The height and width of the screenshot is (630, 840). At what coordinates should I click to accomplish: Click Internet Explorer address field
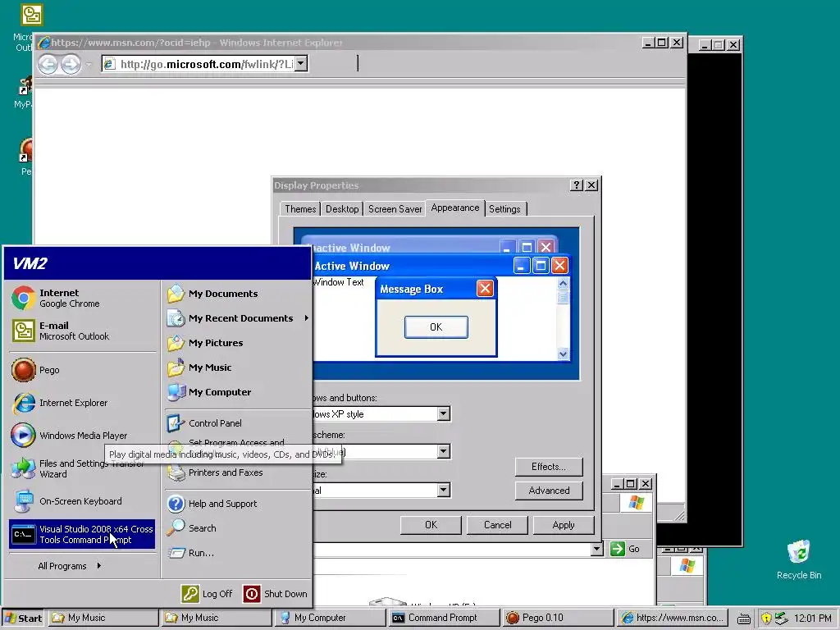[x=204, y=64]
